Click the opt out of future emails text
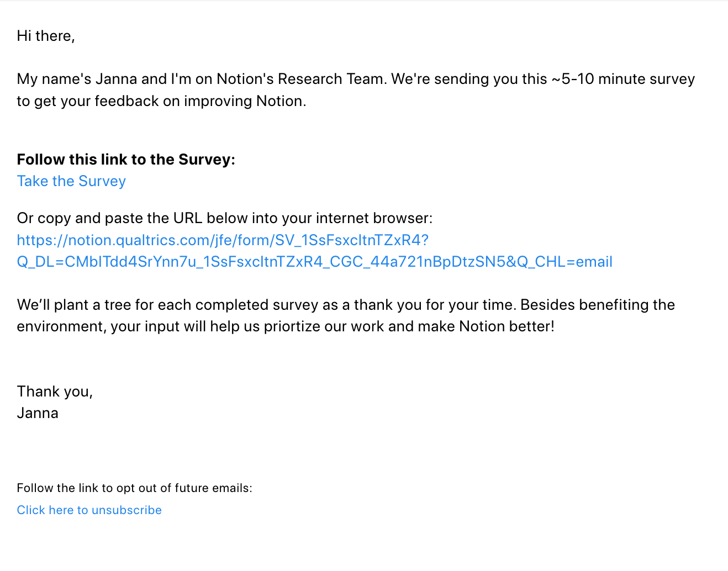This screenshot has height=571, width=728. click(x=134, y=488)
